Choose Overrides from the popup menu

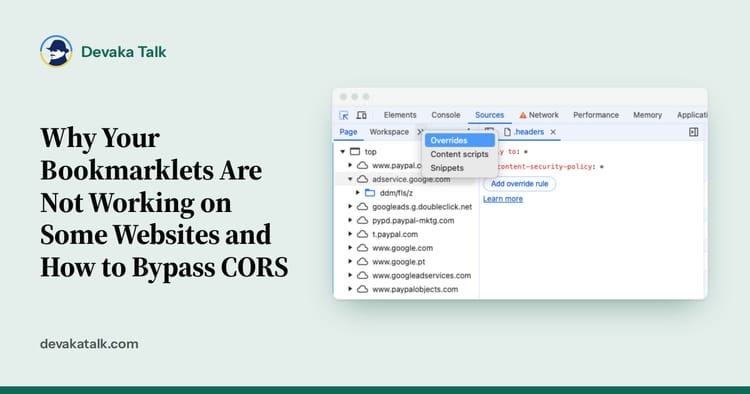coord(460,141)
